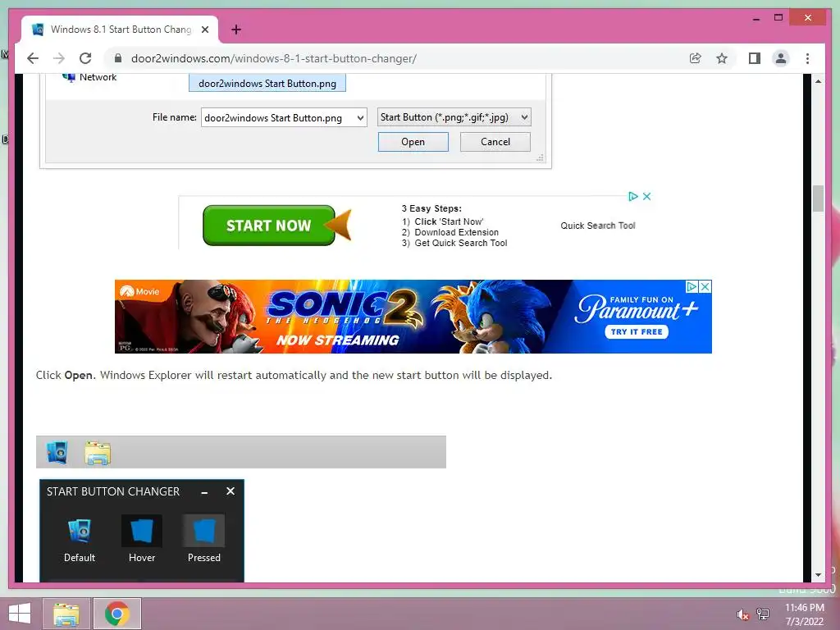Screen dimensions: 840x630
Task: Click the custom start button in taskbar image
Action: [x=57, y=452]
